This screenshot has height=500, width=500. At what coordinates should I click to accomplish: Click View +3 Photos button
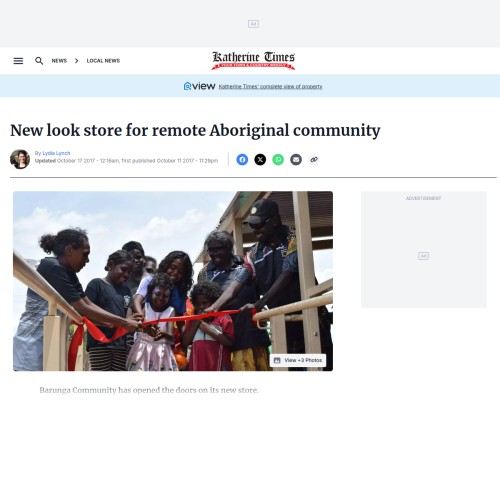coord(298,360)
